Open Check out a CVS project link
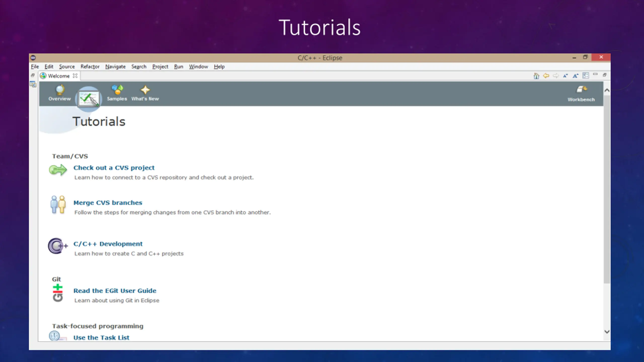Screen dimensions: 644x362 (114, 168)
